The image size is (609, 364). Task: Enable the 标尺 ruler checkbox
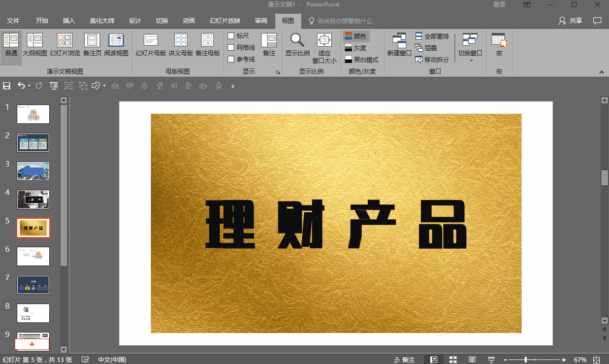tap(231, 36)
